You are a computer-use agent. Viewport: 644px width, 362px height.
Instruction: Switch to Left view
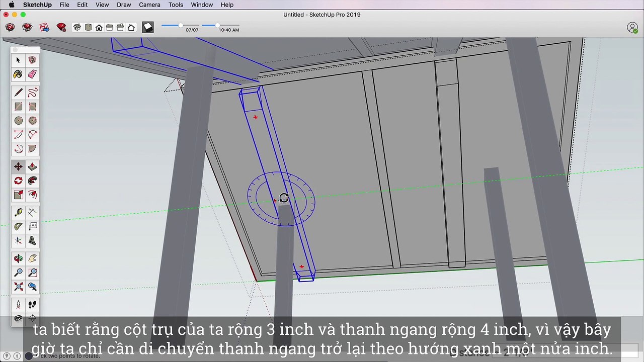click(131, 27)
